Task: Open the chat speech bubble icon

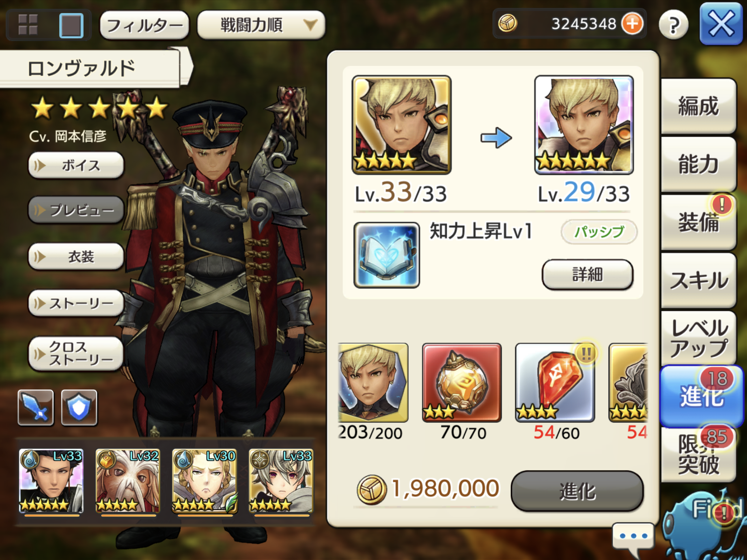Action: tap(633, 539)
